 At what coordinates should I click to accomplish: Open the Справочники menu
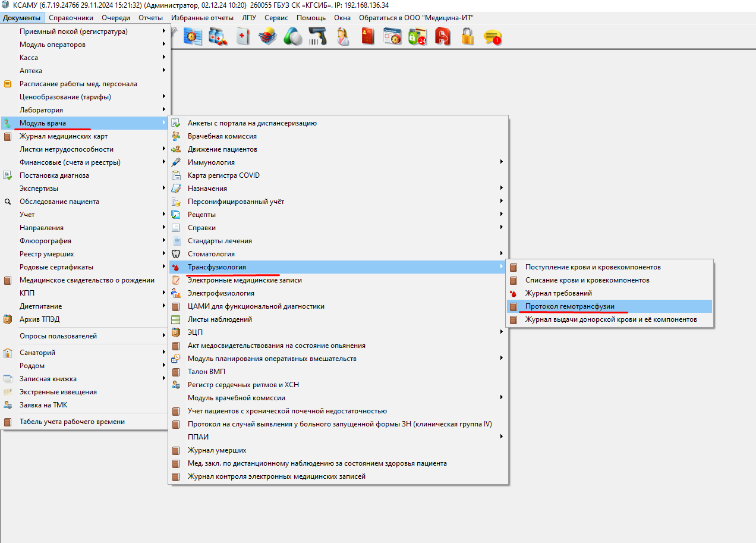click(71, 18)
